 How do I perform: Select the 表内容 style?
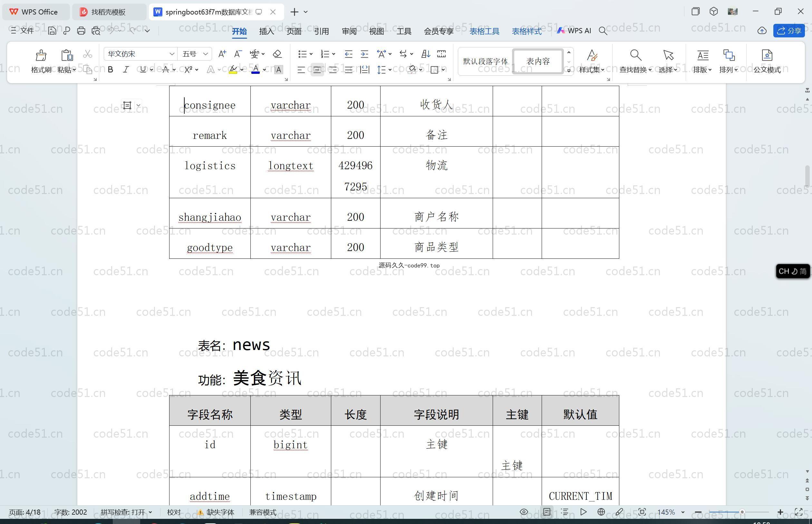(x=538, y=61)
